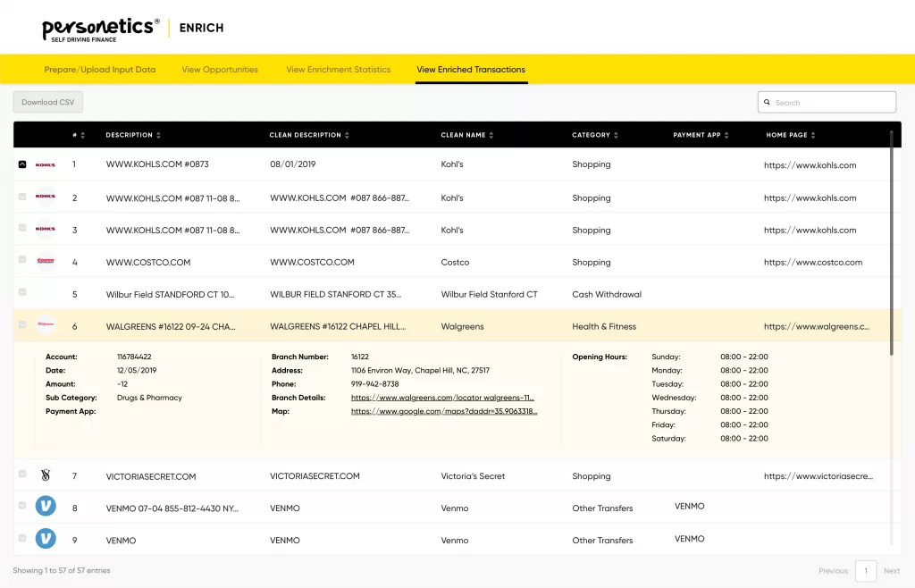The image size is (915, 588).
Task: Open the View Opportunities tab
Action: tap(220, 70)
